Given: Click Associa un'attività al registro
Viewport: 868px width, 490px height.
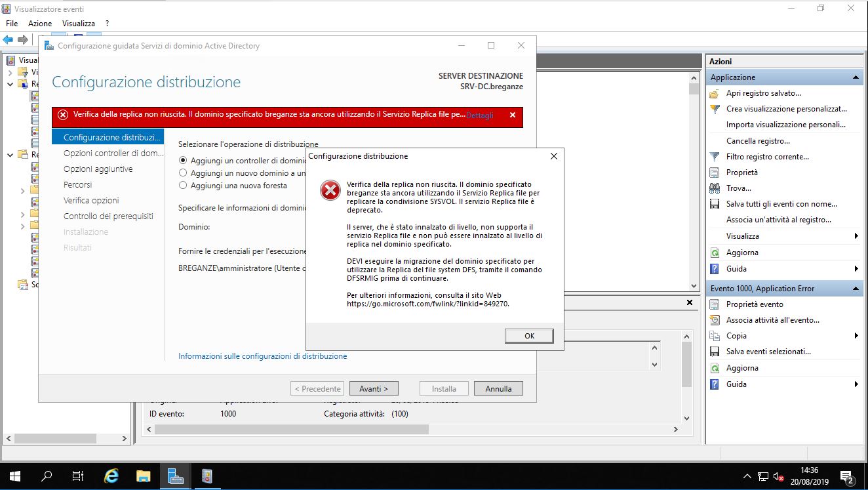Looking at the screenshot, I should click(778, 220).
